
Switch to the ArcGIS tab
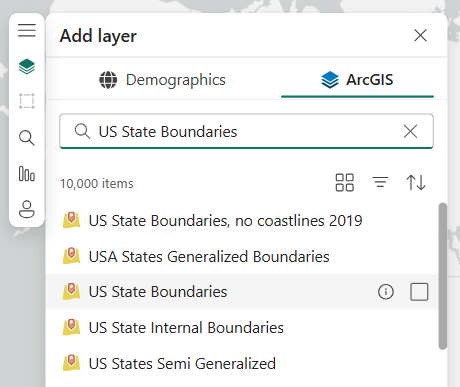(x=357, y=80)
